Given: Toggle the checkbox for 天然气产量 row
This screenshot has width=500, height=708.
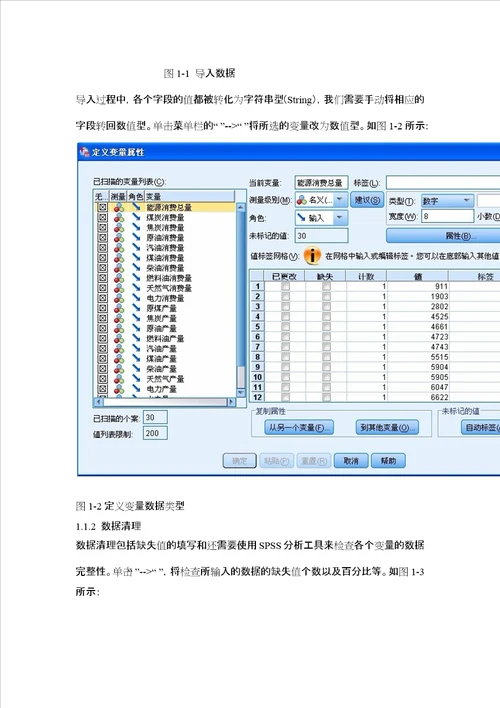Looking at the screenshot, I should 103,379.
